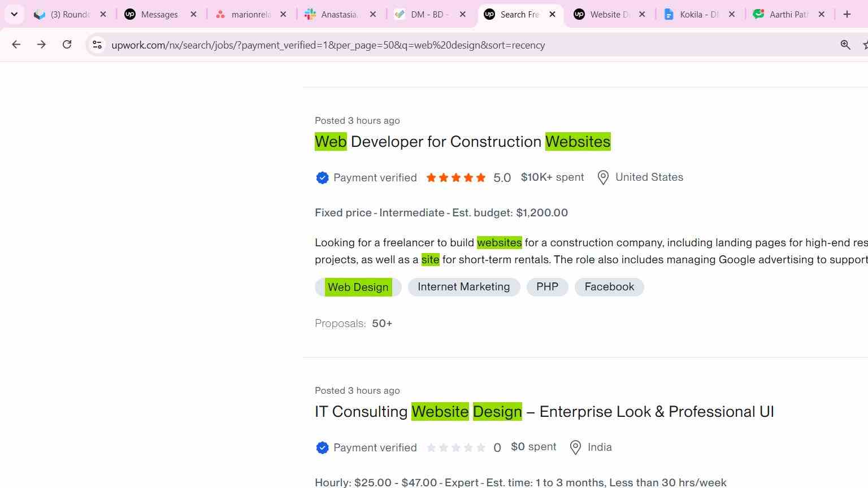Reload the Upwork search page
868x488 pixels.
67,45
